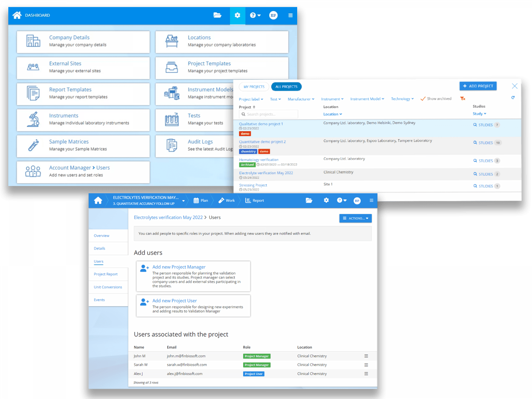Open the Unit Conversions sidebar section
The height and width of the screenshot is (399, 532).
(x=108, y=287)
